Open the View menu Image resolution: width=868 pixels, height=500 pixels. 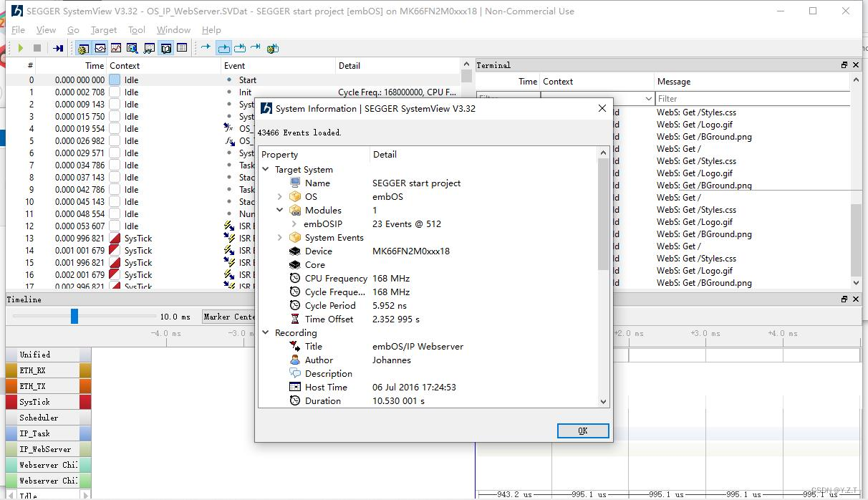[46, 30]
